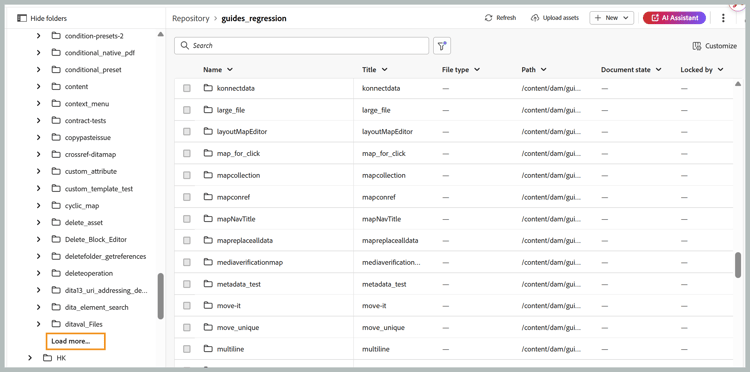Click the delete_asset folder icon in tree
750x372 pixels.
coord(55,222)
